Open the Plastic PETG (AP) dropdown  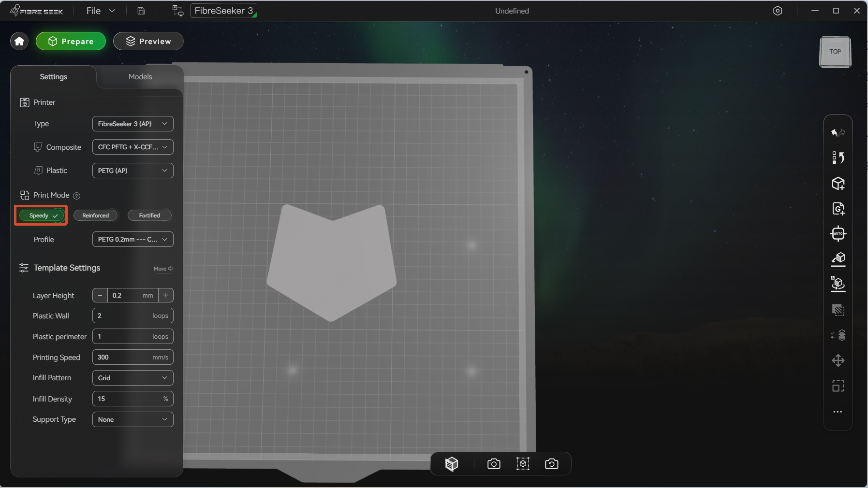tap(133, 171)
